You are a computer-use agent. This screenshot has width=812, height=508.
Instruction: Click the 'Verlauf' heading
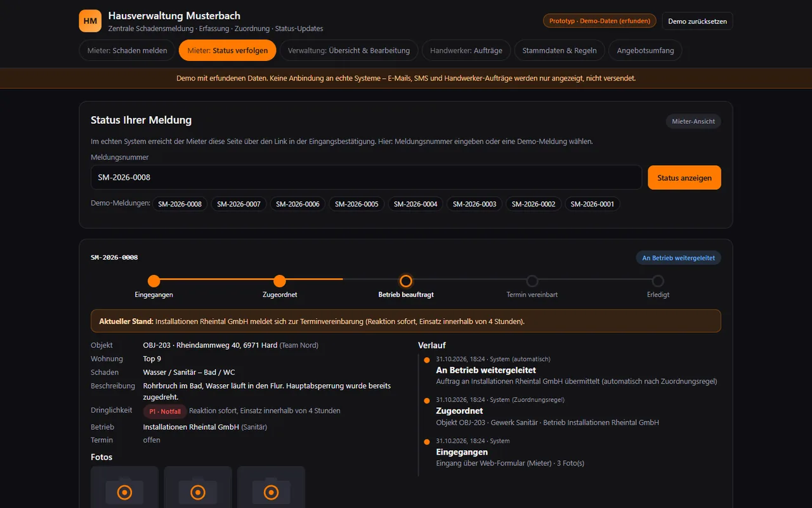pos(432,345)
